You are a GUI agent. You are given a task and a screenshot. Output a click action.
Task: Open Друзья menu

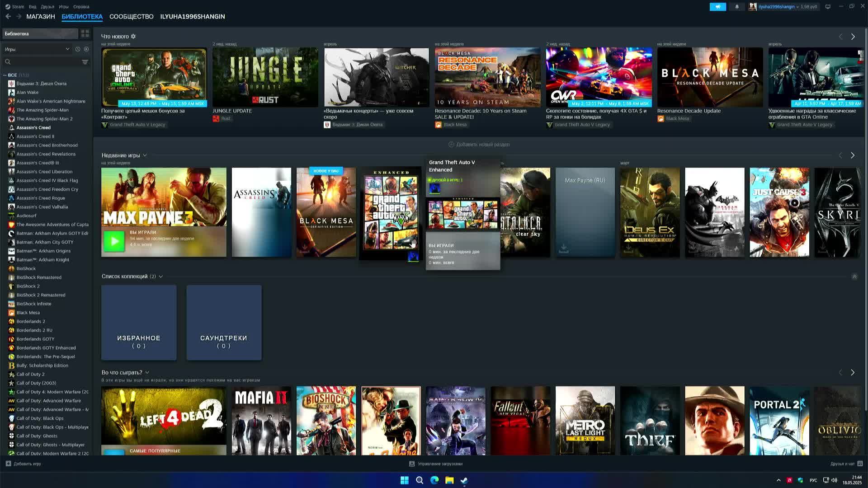(x=47, y=7)
